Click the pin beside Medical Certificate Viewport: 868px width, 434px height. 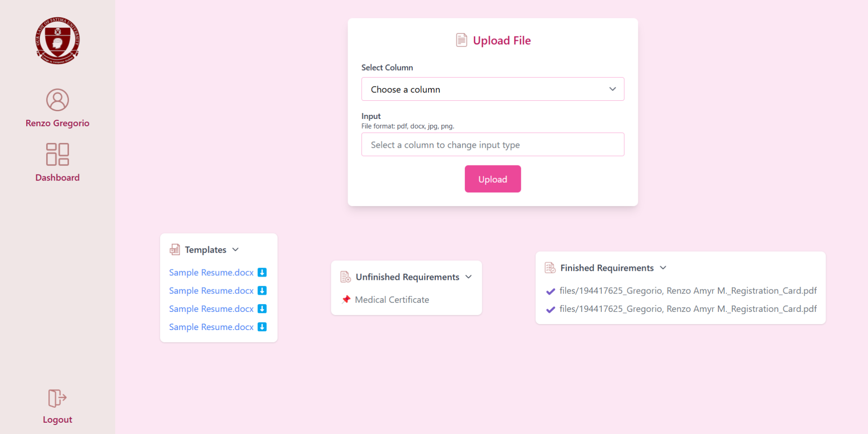tap(346, 299)
